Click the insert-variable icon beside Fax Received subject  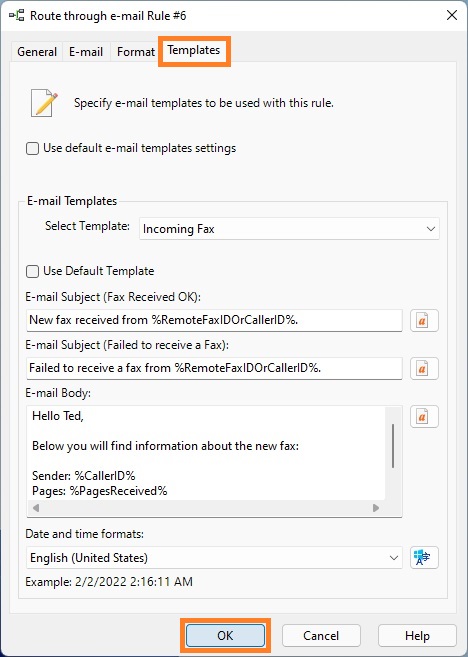tap(424, 321)
